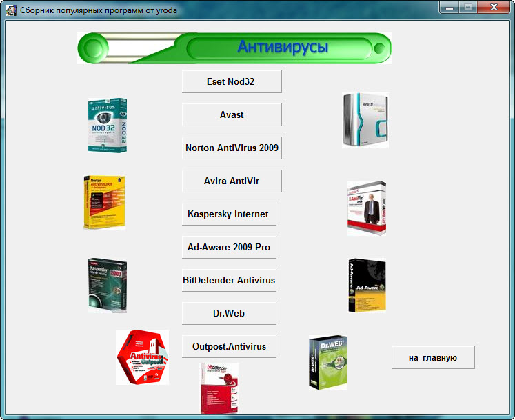Screen dimensions: 515x420
Task: Click the Outpost.Antivirus button
Action: click(229, 346)
